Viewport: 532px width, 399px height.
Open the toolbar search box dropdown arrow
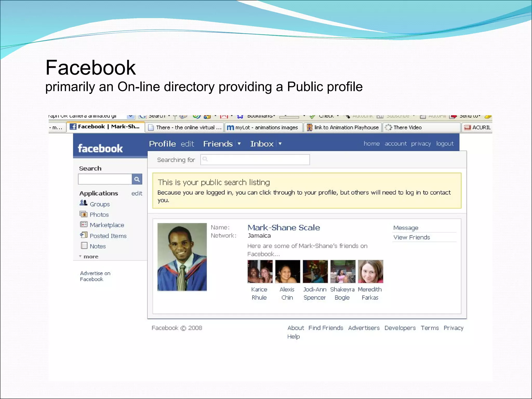pos(131,116)
